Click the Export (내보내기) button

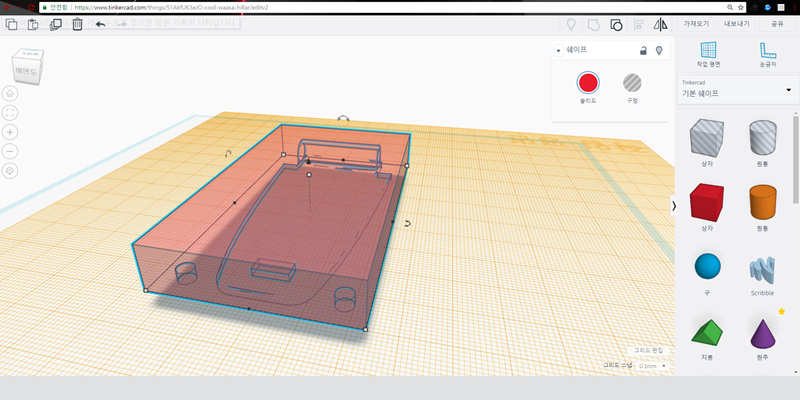click(x=736, y=24)
